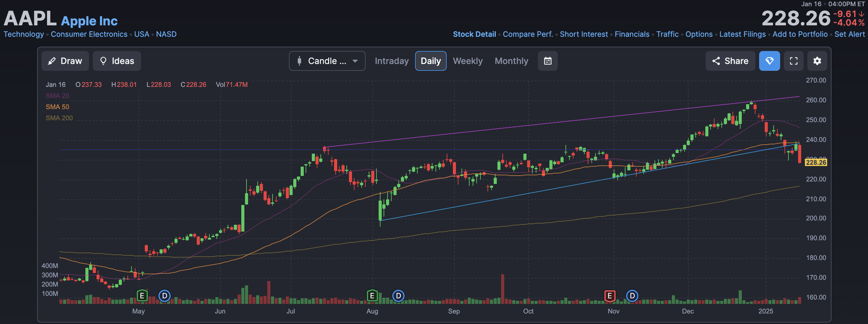Open the Traffic link
The height and width of the screenshot is (324, 868).
point(667,34)
